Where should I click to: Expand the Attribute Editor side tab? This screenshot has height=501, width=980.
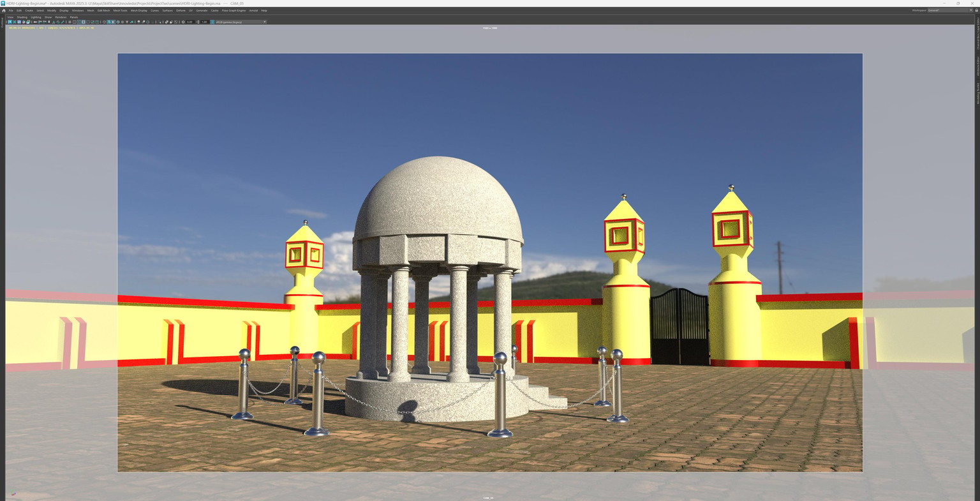pos(977,66)
